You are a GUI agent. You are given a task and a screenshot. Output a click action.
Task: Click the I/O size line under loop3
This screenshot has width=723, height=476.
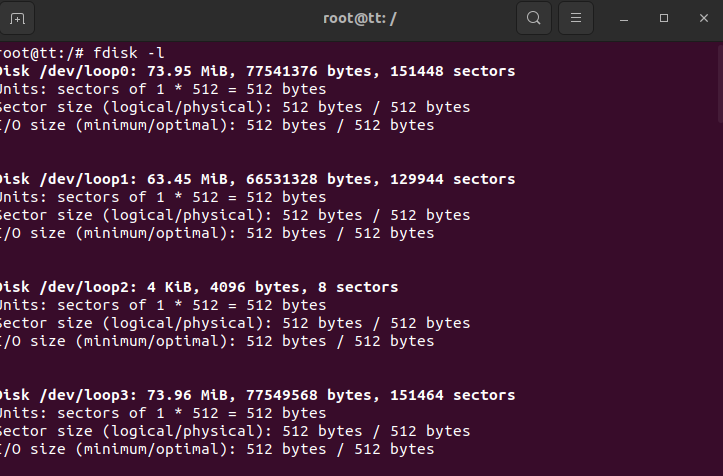pyautogui.click(x=216, y=449)
